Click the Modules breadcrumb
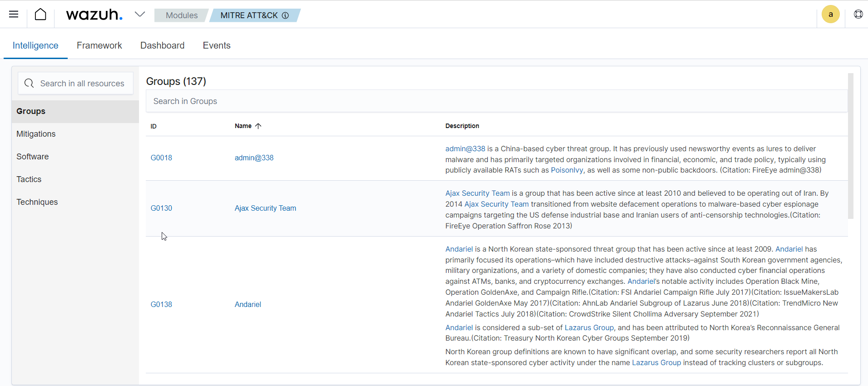Screen dimensions: 868x386 [181, 15]
